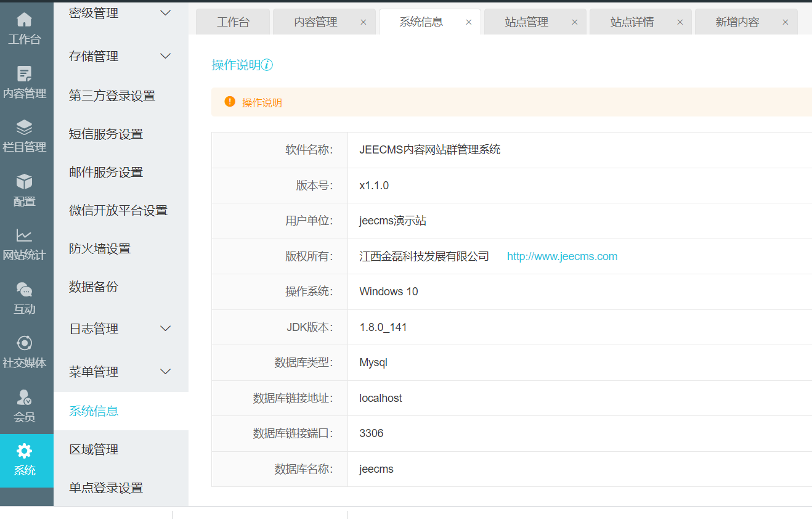This screenshot has width=812, height=519.
Task: Click the 会员 user icon
Action: pyautogui.click(x=24, y=398)
